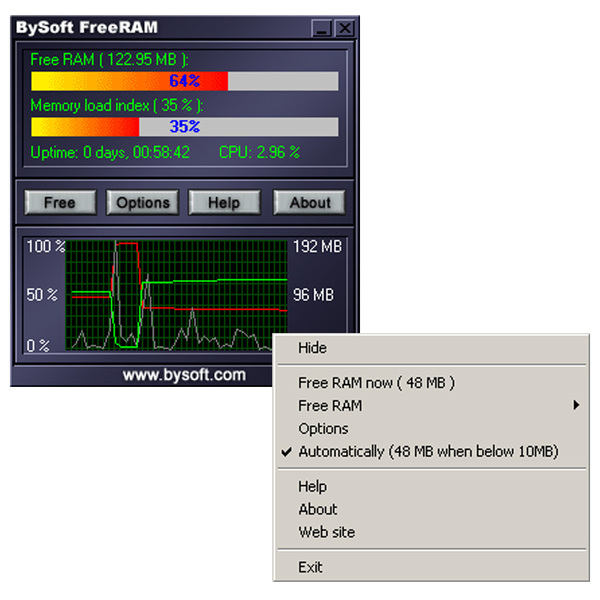Select Options in the context menu
Viewport: 600px width, 600px height.
[431, 429]
